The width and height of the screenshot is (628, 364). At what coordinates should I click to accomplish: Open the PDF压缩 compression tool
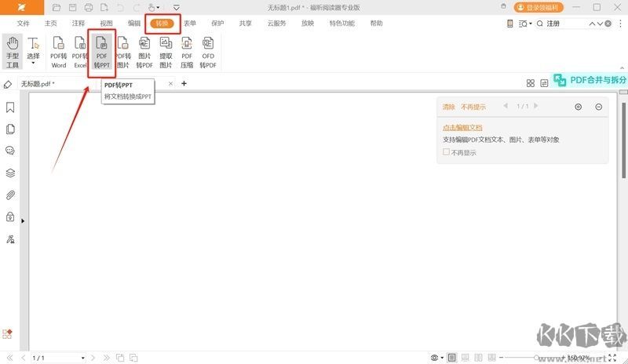point(187,52)
